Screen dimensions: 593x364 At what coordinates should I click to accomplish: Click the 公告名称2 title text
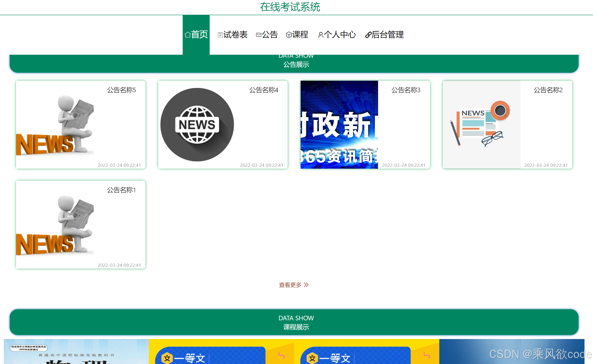548,90
